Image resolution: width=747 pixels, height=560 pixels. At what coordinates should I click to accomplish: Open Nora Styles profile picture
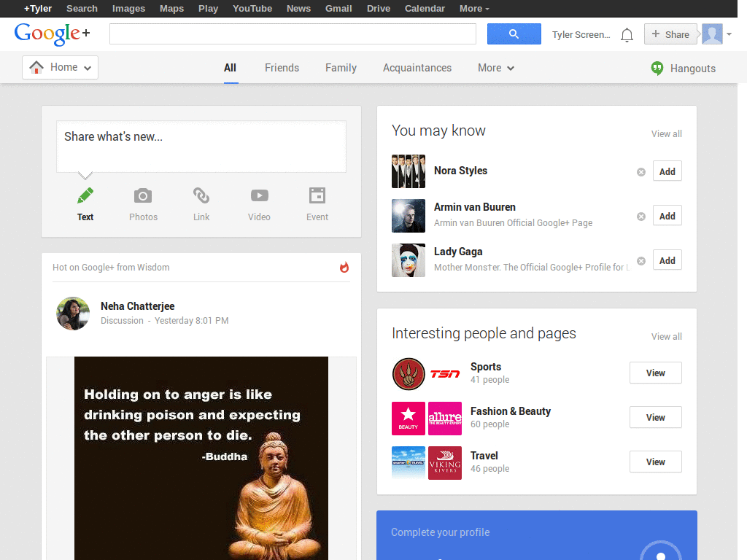click(409, 171)
